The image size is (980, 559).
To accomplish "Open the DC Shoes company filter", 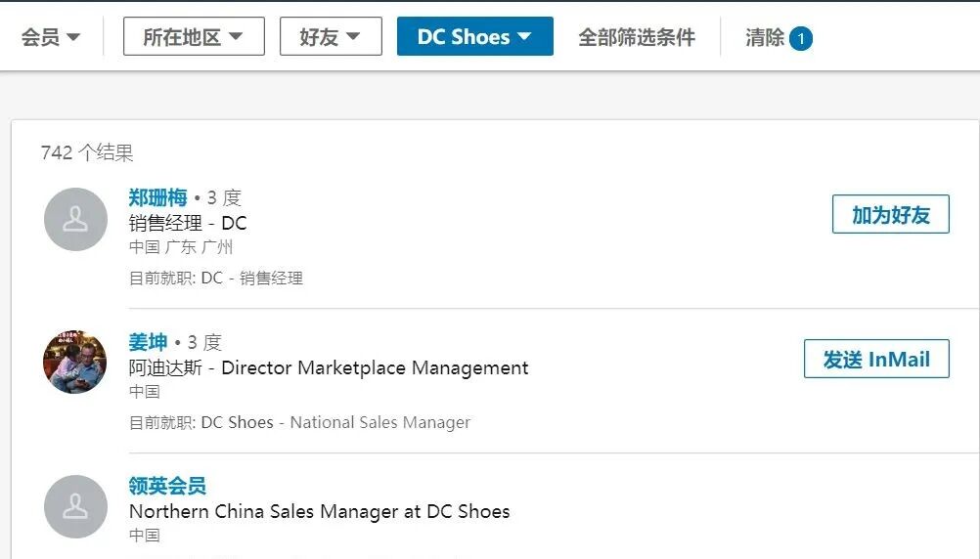I will coord(475,37).
